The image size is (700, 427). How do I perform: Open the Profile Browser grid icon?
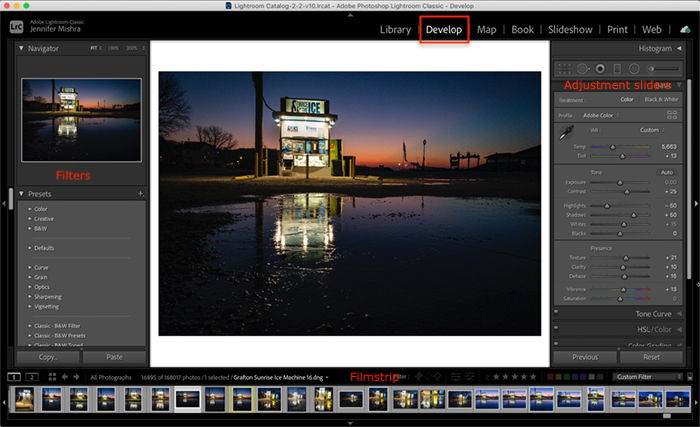coord(672,115)
